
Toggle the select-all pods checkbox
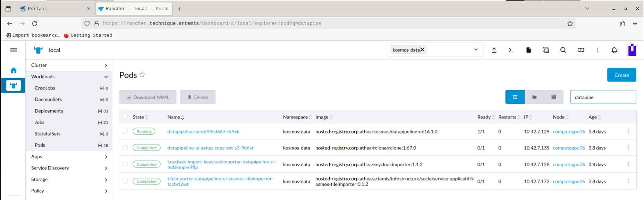125,116
